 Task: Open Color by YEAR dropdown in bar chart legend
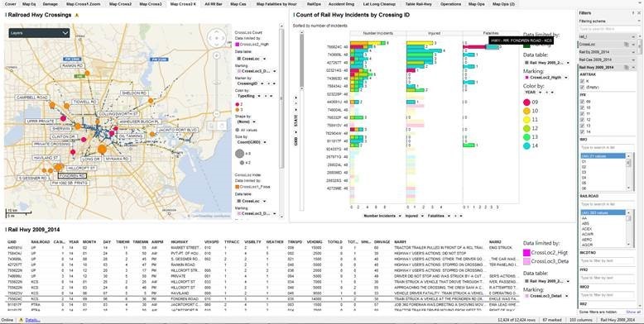pyautogui.click(x=541, y=93)
